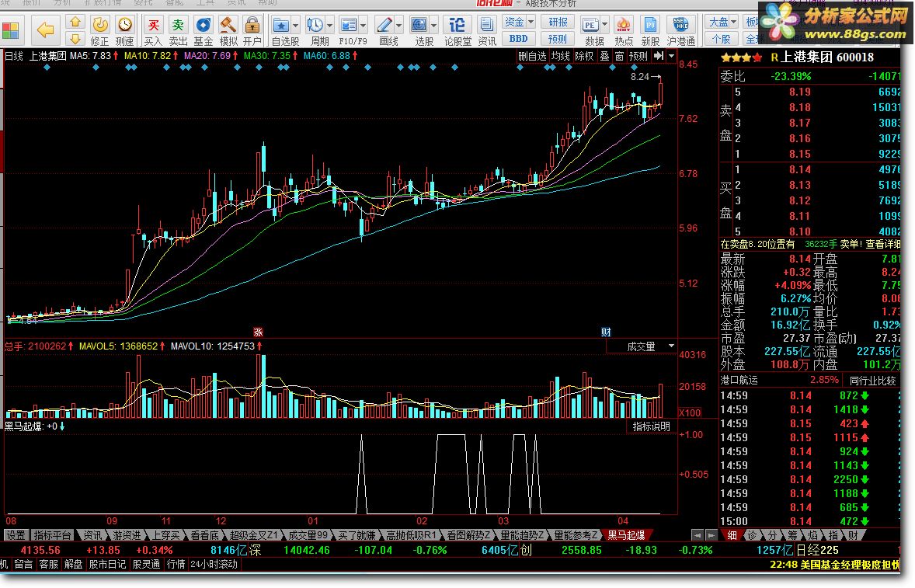This screenshot has height=588, width=915.
Task: Click the 指标说明 indicator description button
Action: 651,426
